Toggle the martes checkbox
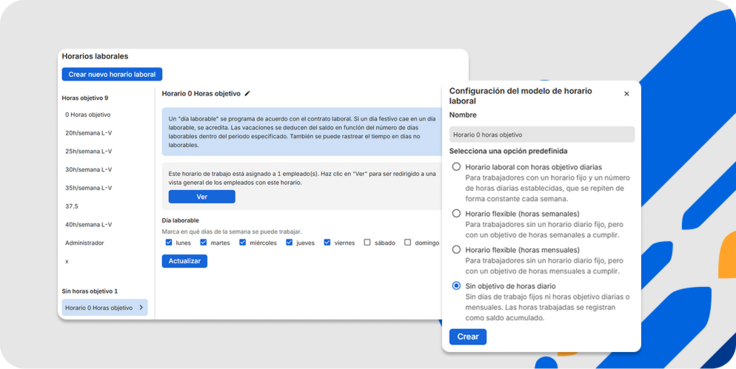 pos(204,243)
